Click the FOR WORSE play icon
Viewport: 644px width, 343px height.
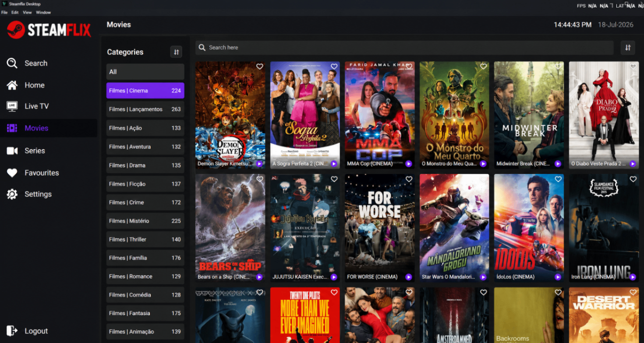(409, 277)
